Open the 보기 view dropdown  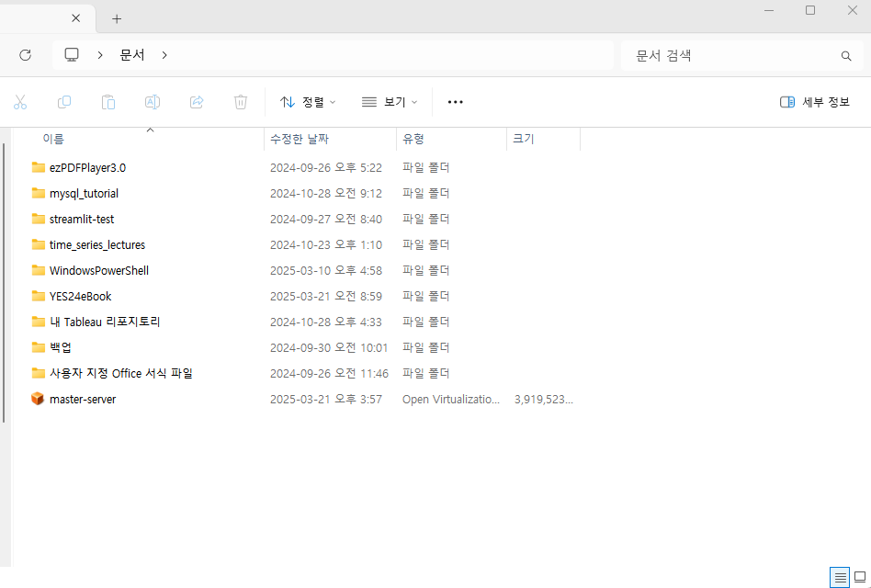(x=390, y=102)
